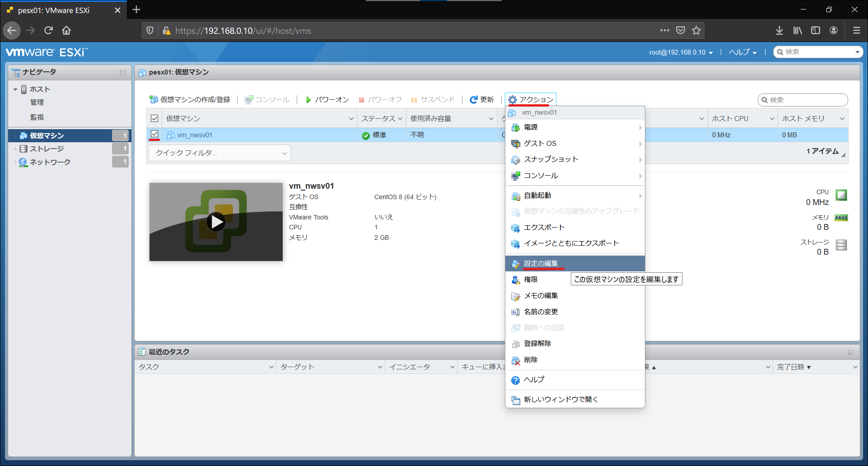This screenshot has height=466, width=868.
Task: Go to browser home page icon
Action: coord(66,31)
